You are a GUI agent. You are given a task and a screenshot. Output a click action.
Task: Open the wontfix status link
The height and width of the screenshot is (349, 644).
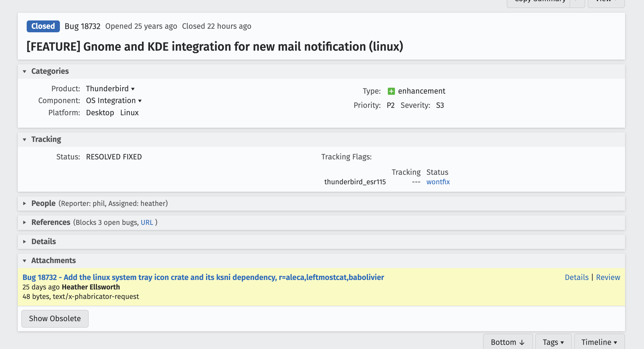(x=438, y=182)
